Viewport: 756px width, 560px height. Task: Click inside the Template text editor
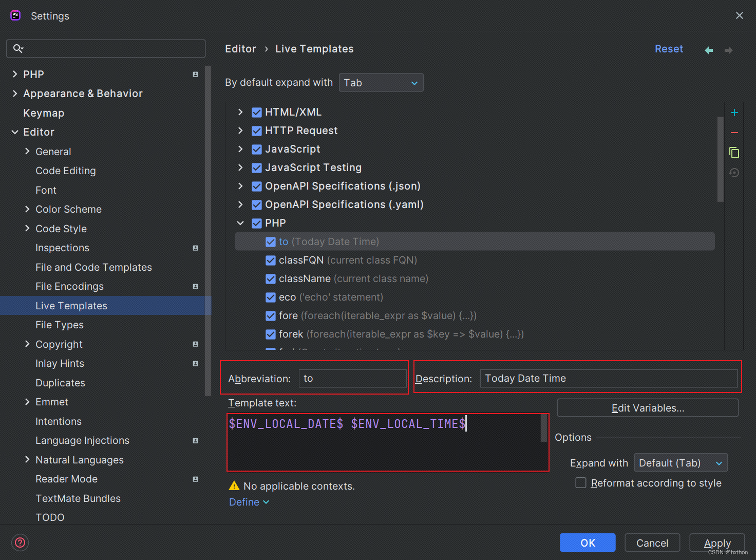pyautogui.click(x=388, y=442)
